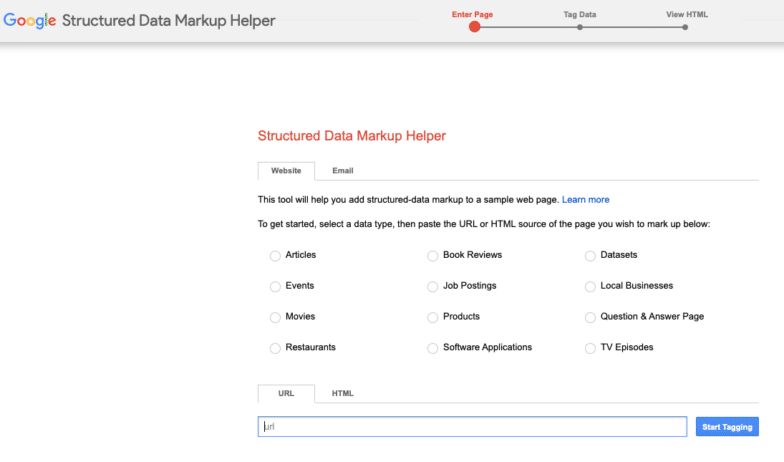784x462 pixels.
Task: Choose the Products data type
Action: click(433, 318)
